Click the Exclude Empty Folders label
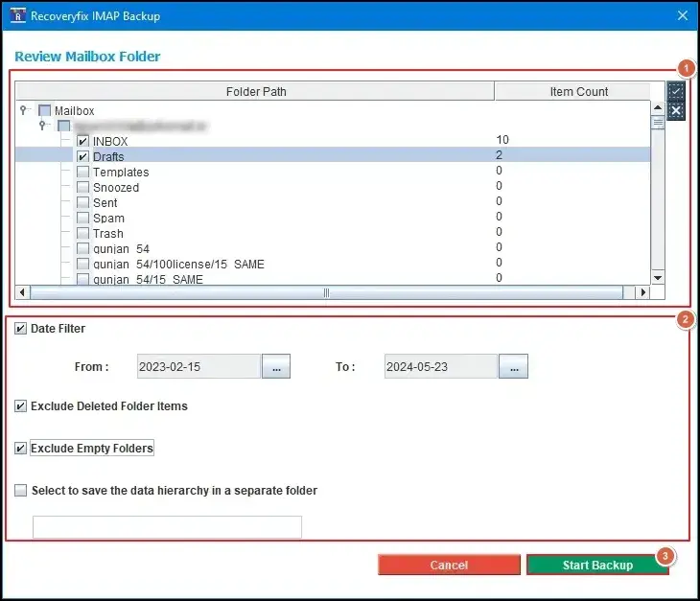 pos(92,448)
